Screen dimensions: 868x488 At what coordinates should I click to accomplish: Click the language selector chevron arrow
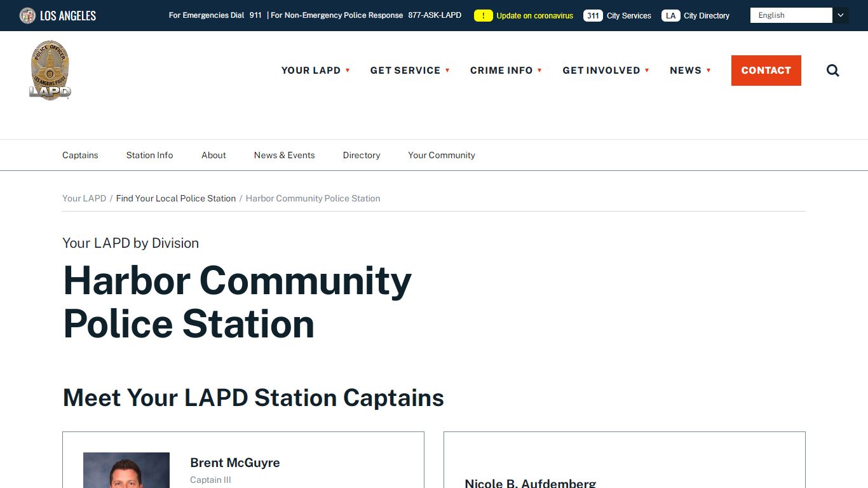click(x=841, y=15)
